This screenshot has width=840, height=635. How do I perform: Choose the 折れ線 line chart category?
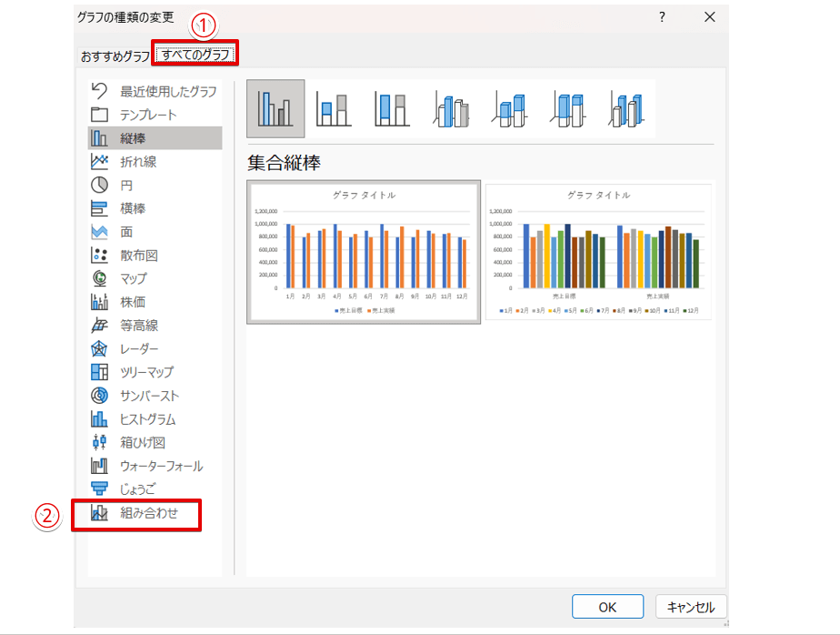(x=138, y=162)
